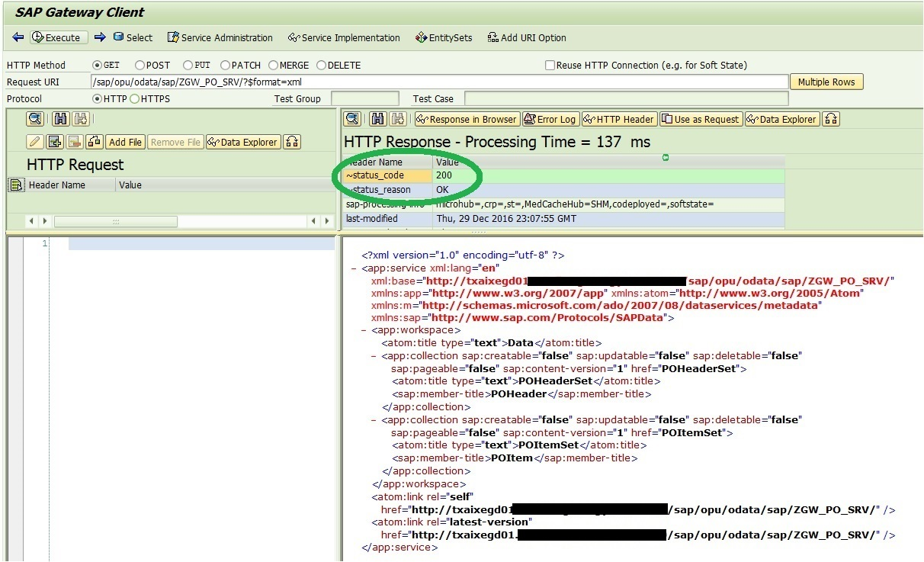Open Response in Browser

coord(467,119)
